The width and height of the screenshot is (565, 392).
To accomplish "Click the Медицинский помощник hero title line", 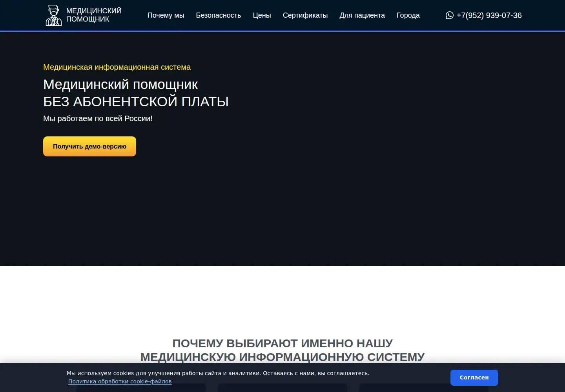I will tap(120, 85).
